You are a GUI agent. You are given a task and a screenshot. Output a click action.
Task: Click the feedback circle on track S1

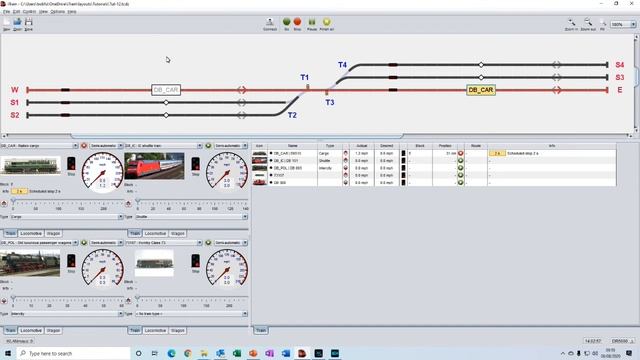pyautogui.click(x=166, y=102)
